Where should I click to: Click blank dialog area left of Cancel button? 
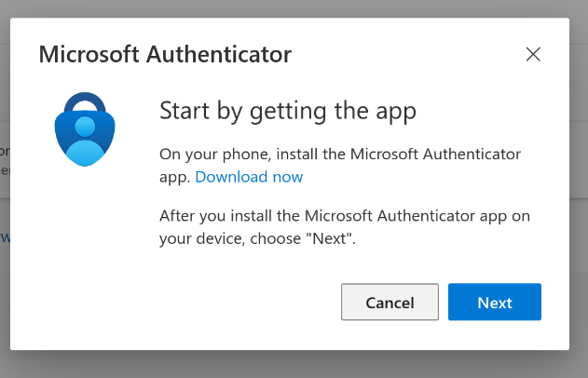tap(186, 303)
